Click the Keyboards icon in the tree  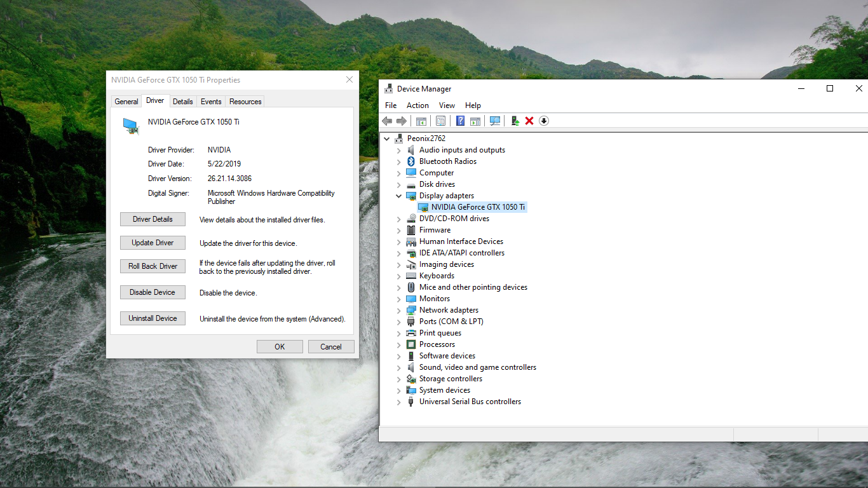[411, 276]
